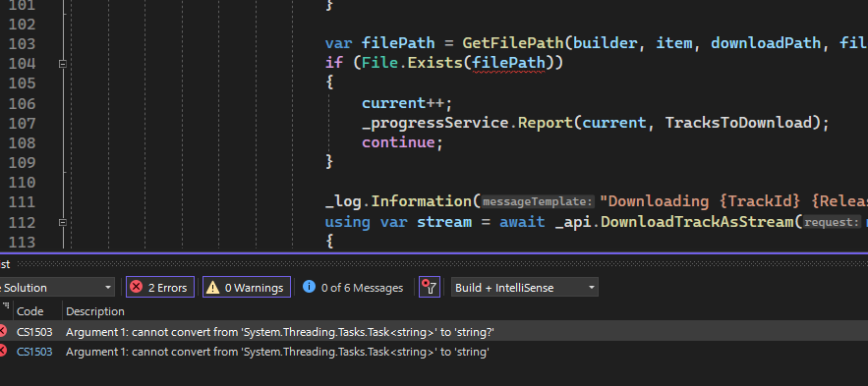Click the TracksToDownload identifier
Image resolution: width=868 pixels, height=386 pixels.
pos(737,122)
